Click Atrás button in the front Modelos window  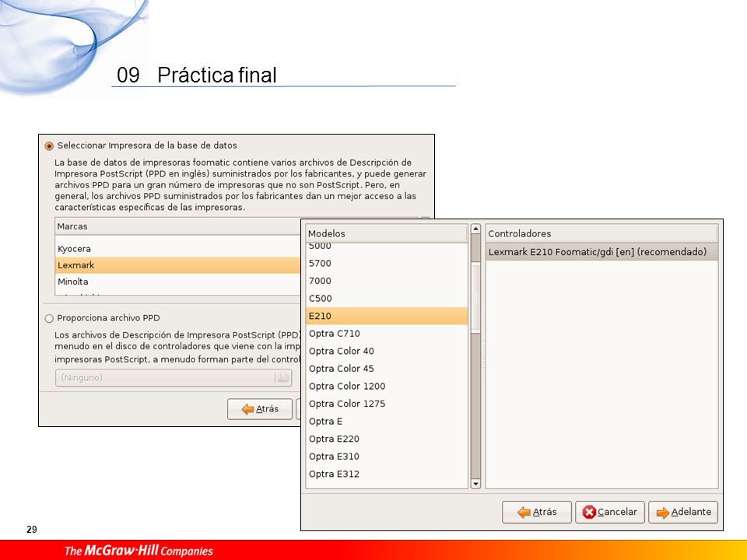click(x=536, y=512)
